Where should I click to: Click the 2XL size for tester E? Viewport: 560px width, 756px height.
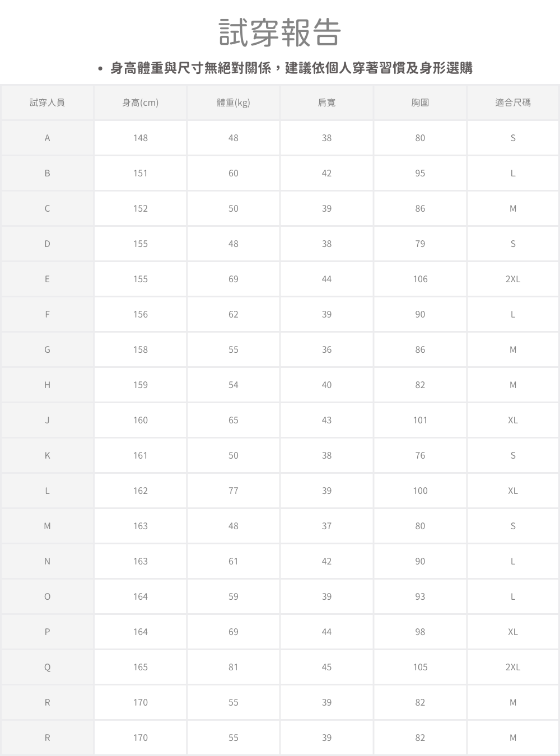click(513, 279)
